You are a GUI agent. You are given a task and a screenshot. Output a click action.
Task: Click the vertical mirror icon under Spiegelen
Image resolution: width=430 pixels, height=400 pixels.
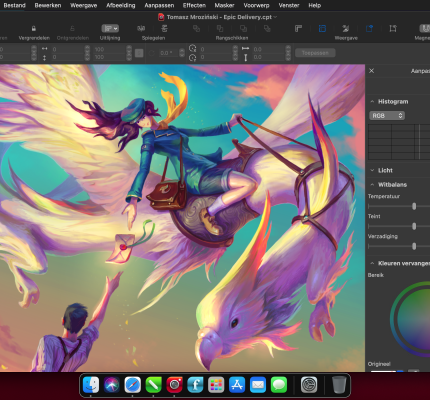164,29
